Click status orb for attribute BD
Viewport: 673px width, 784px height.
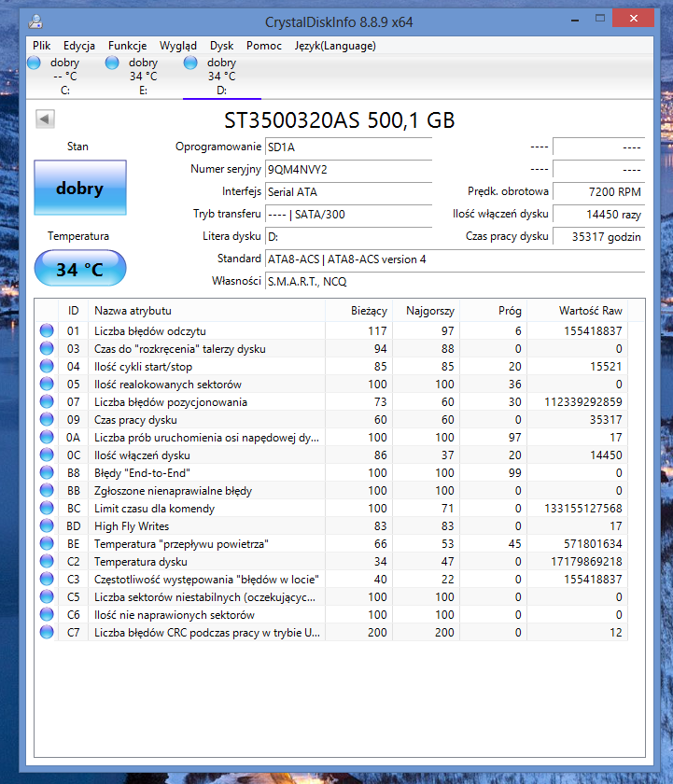(47, 526)
